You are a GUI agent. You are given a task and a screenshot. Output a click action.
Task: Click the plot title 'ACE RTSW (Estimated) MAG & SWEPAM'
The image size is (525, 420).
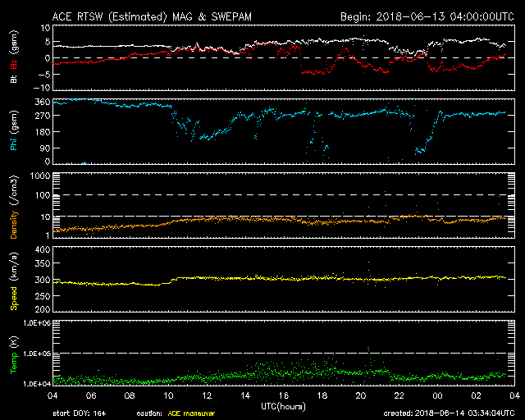coord(152,16)
